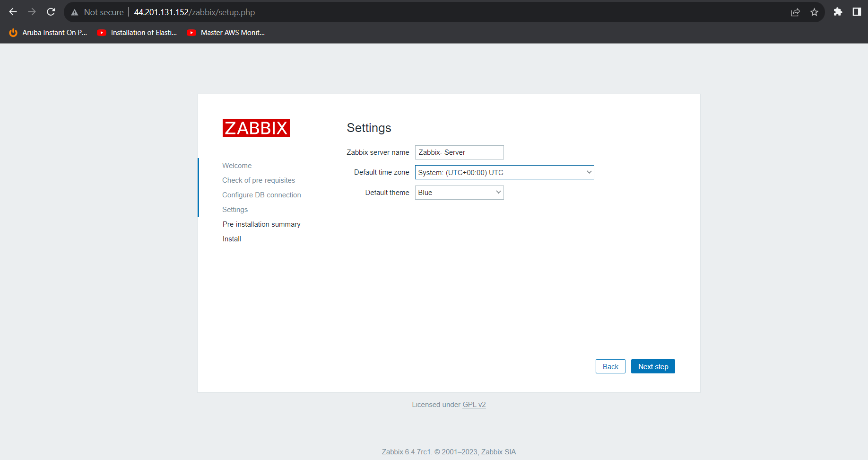Open the Default time zone dropdown

click(x=504, y=172)
